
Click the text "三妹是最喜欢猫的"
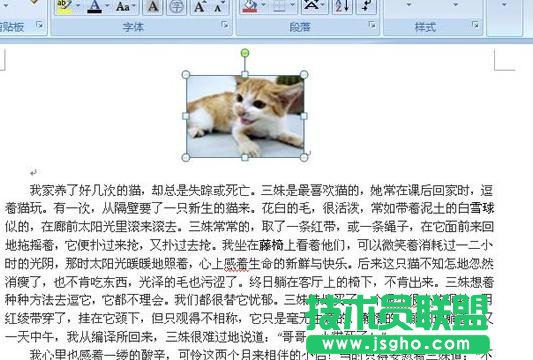pos(310,190)
